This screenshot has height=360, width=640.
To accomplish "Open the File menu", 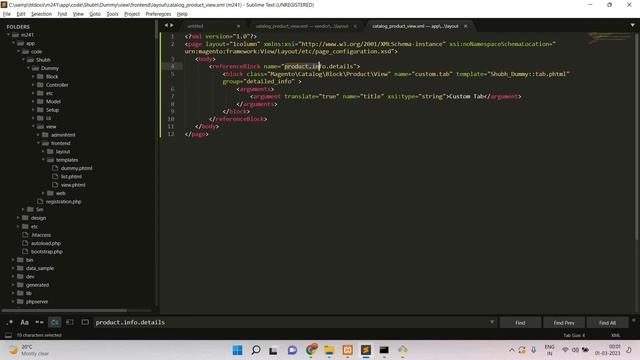I will coord(7,14).
